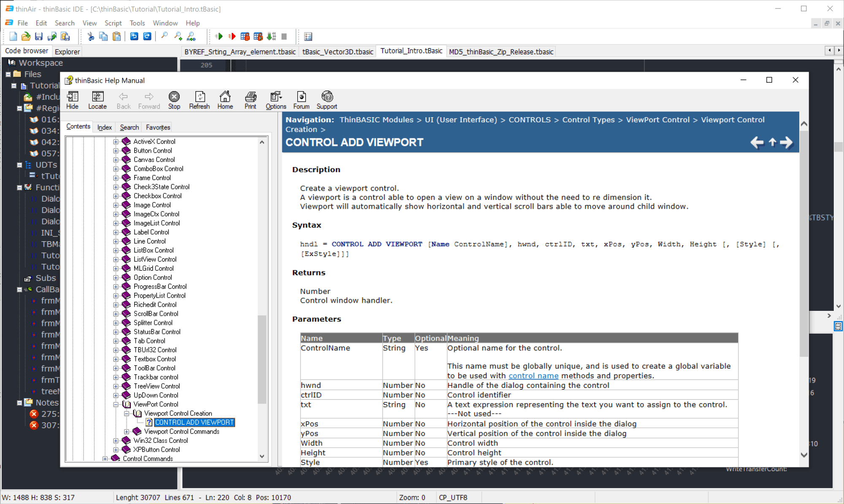The image size is (844, 504).
Task: Select the Splitter Control tree item
Action: pyautogui.click(x=153, y=323)
